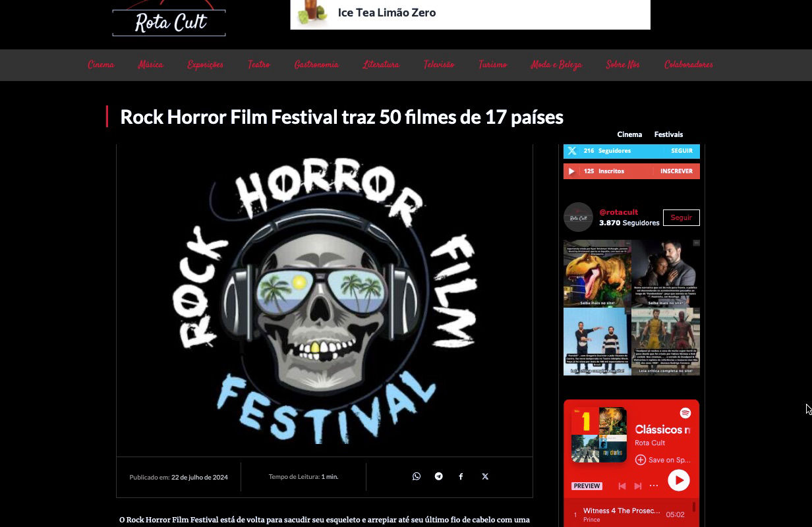The width and height of the screenshot is (812, 527).
Task: Share article on X below the image
Action: point(485,476)
